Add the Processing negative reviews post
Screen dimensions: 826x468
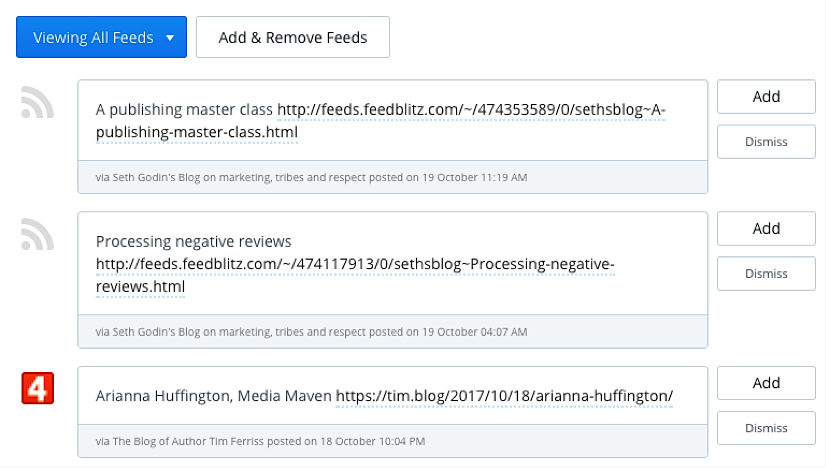point(766,228)
